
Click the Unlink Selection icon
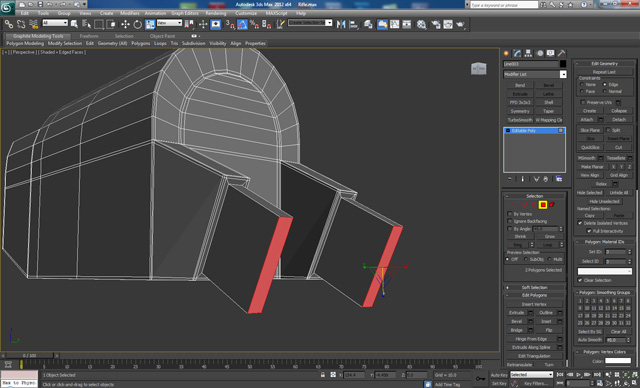21,24
